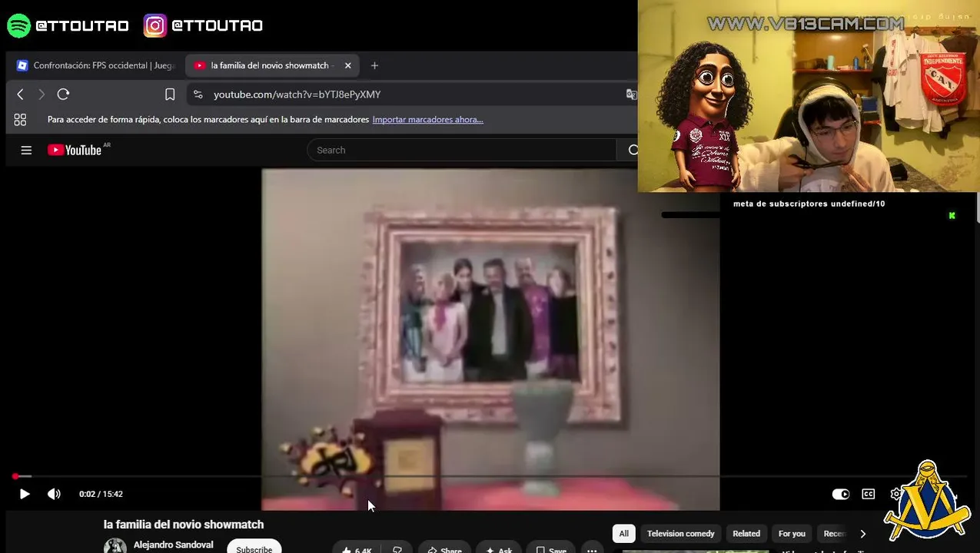This screenshot has height=553, width=980.
Task: Click the browser forward arrow
Action: pos(42,94)
